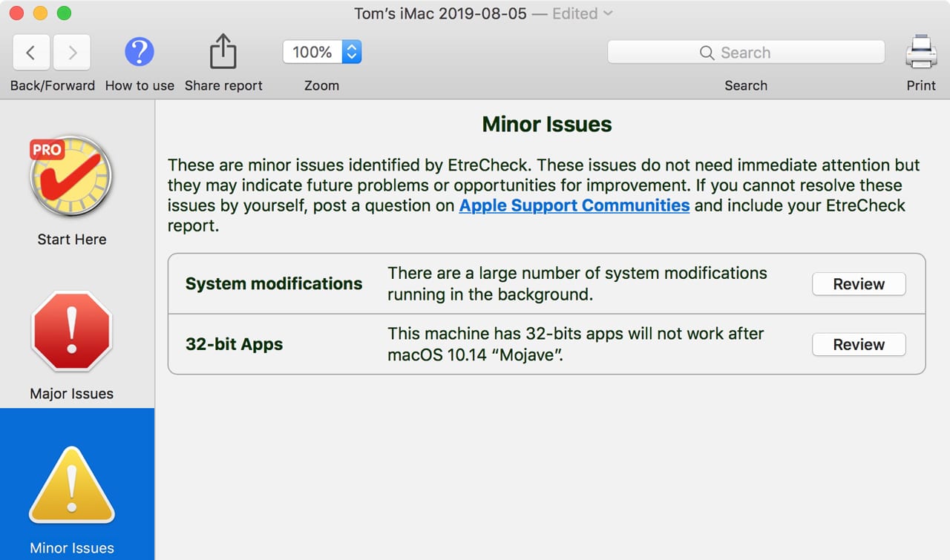Click the Start Here sidebar label

[x=72, y=240]
